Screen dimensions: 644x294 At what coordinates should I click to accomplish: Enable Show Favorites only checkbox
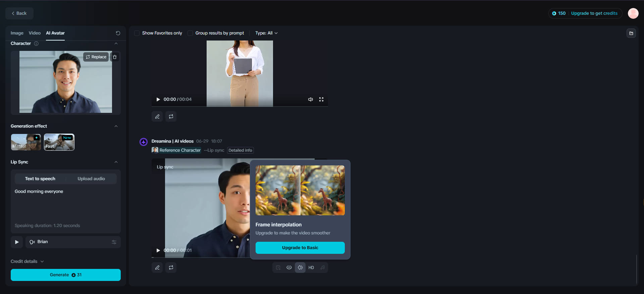pyautogui.click(x=137, y=33)
